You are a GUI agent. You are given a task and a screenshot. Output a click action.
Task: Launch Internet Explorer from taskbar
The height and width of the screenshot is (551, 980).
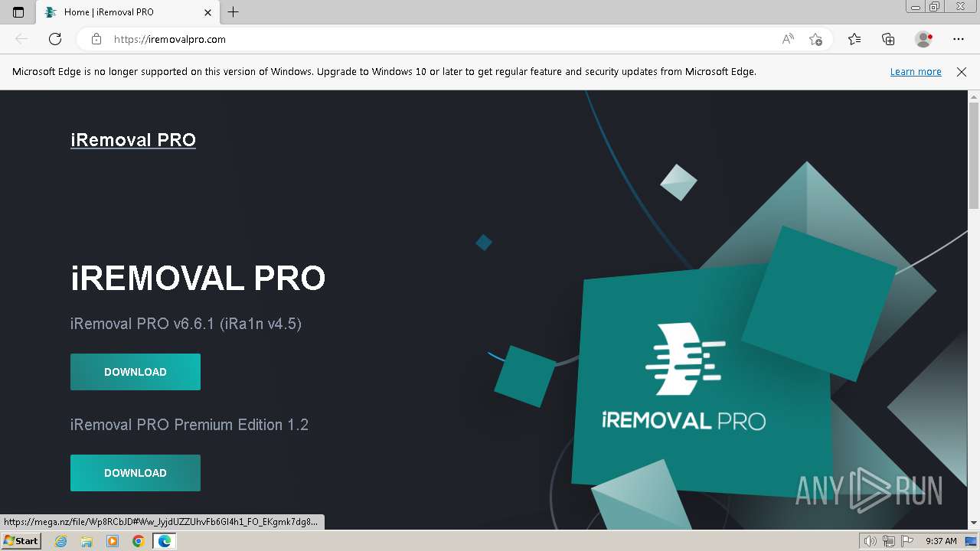(60, 541)
